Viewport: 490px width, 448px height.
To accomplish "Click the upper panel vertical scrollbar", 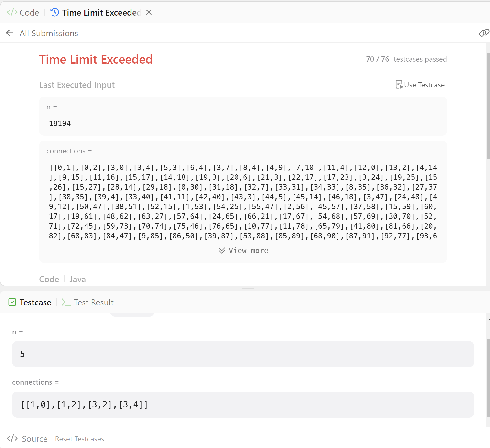I will [x=488, y=106].
